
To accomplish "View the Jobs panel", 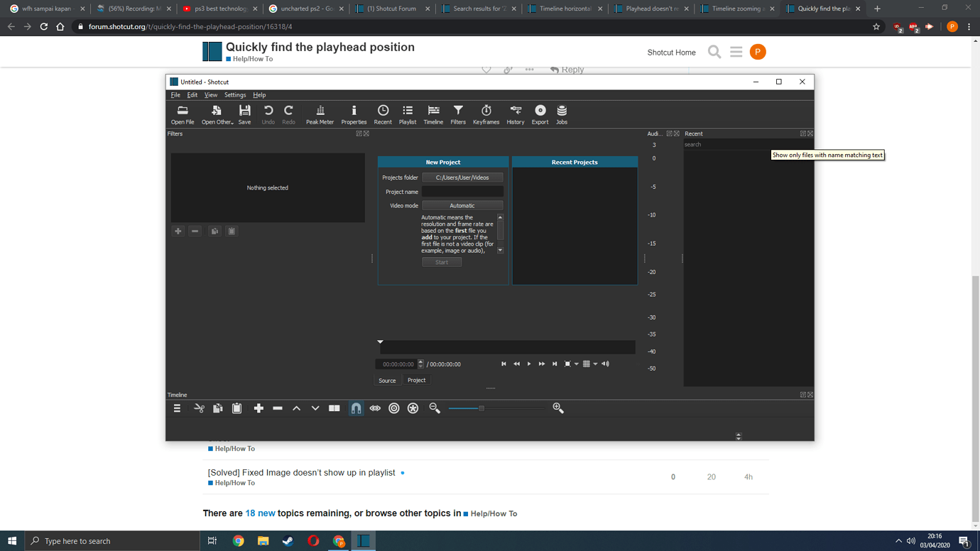I will click(x=561, y=114).
